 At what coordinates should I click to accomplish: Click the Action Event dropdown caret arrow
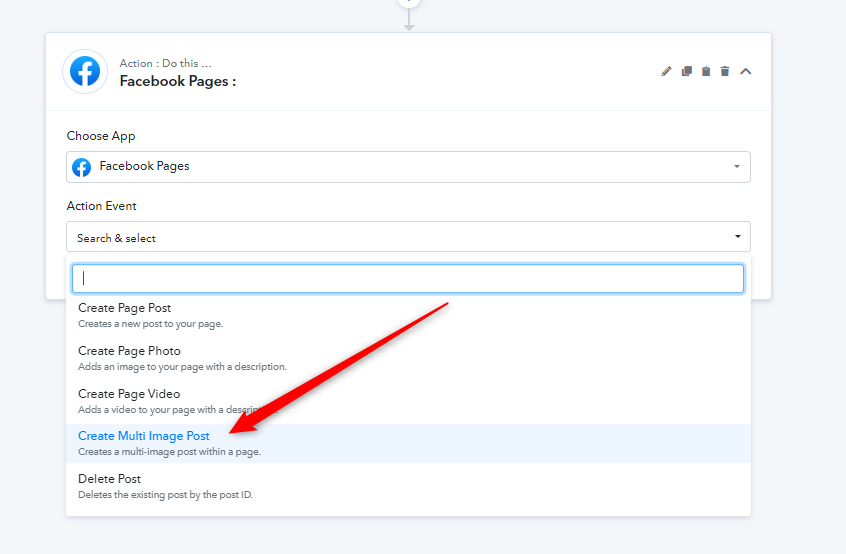pos(738,236)
